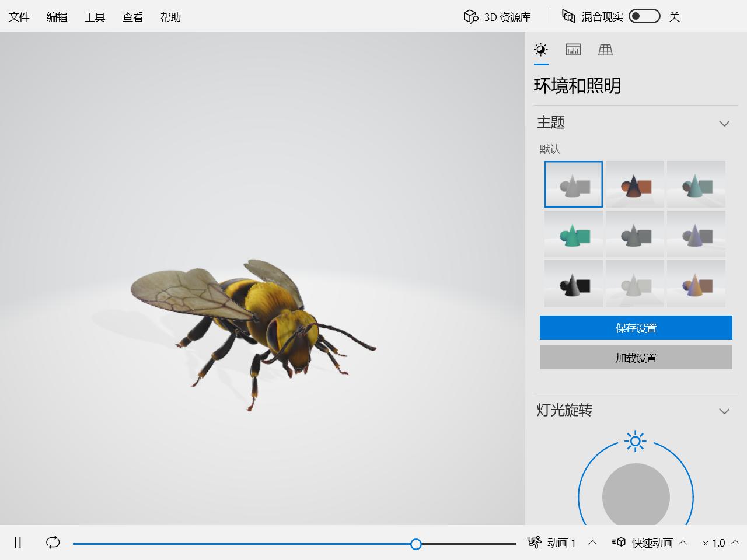Click the repeat playback icon
The height and width of the screenshot is (560, 747).
(52, 542)
